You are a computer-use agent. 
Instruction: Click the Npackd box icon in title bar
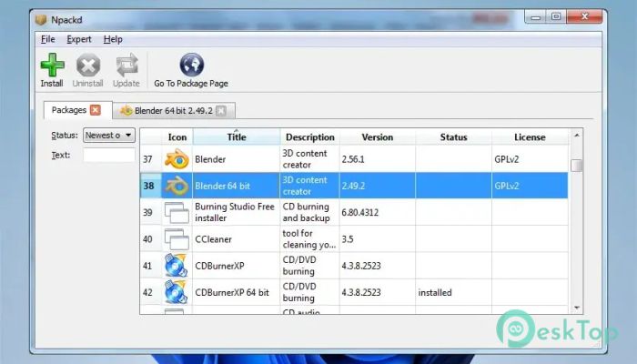[x=41, y=19]
